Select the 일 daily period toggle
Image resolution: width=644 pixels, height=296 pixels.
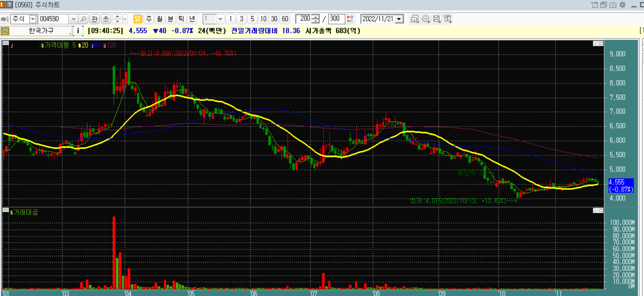click(x=138, y=19)
